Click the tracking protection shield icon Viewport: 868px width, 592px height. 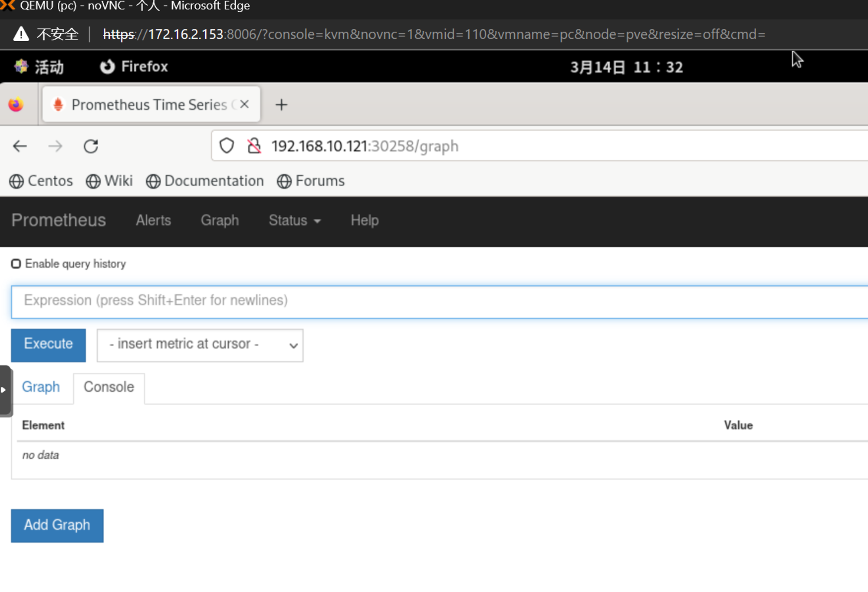point(227,146)
